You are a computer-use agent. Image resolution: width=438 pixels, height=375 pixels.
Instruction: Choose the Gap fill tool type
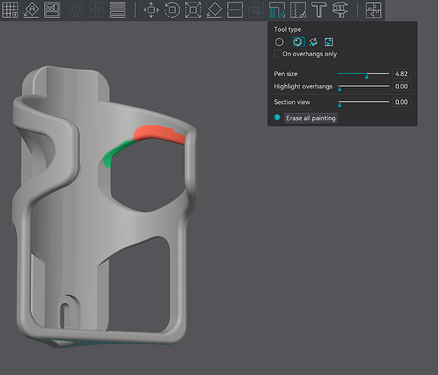329,42
